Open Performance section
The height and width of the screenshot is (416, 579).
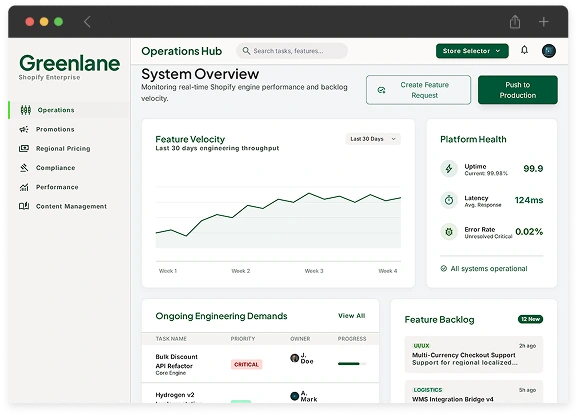[x=69, y=187]
